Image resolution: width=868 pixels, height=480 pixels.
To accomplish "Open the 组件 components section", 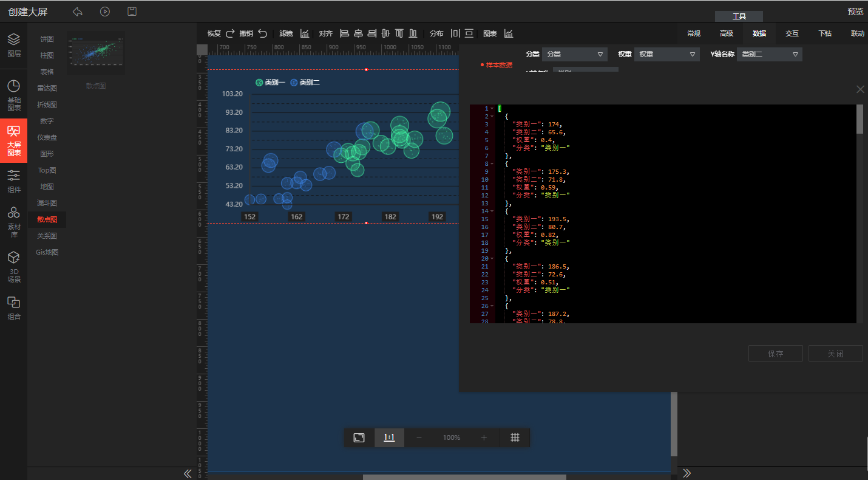I will tap(14, 181).
